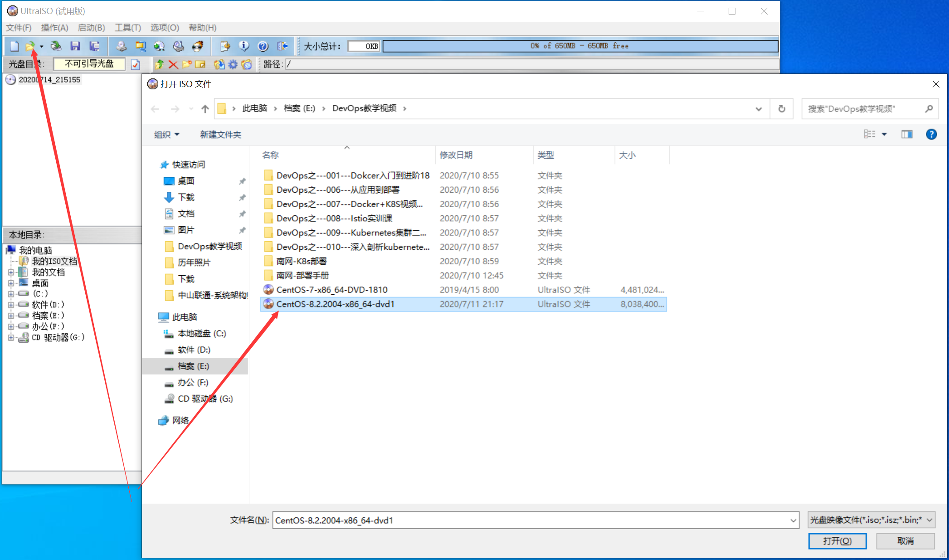Screen dimensions: 949x560
Task: Open the view options dropdown arrow
Action: pos(884,134)
